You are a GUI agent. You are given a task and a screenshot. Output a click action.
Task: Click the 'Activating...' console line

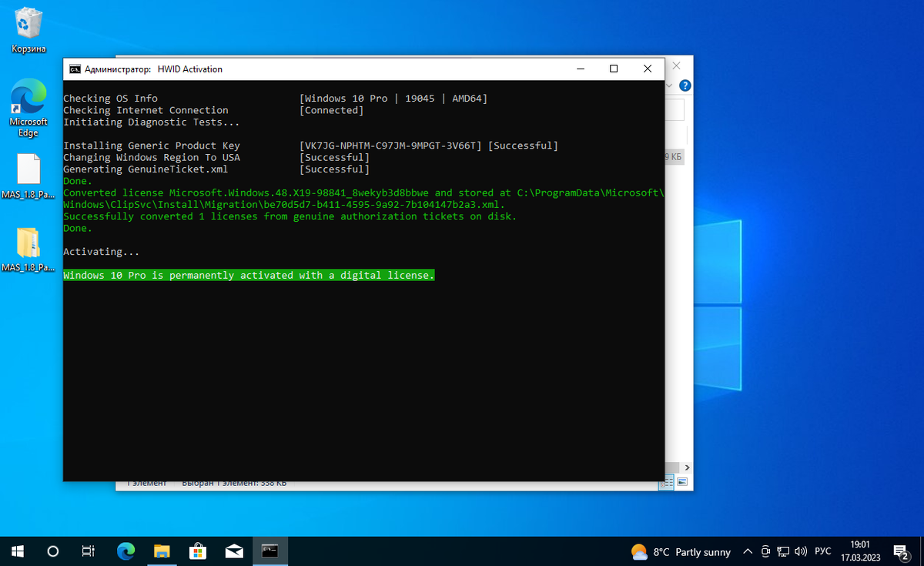click(x=102, y=252)
